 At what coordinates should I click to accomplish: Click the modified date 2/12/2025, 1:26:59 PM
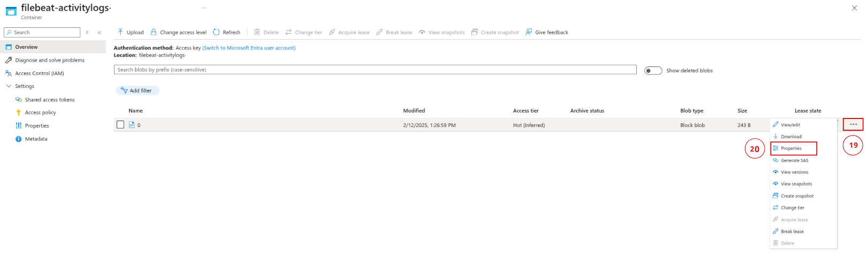pos(430,125)
